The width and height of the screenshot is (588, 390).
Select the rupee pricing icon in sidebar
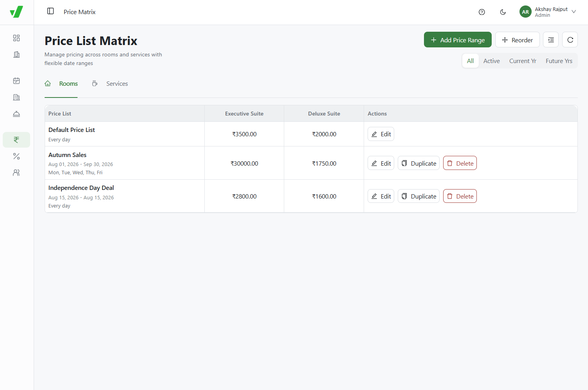tap(16, 140)
